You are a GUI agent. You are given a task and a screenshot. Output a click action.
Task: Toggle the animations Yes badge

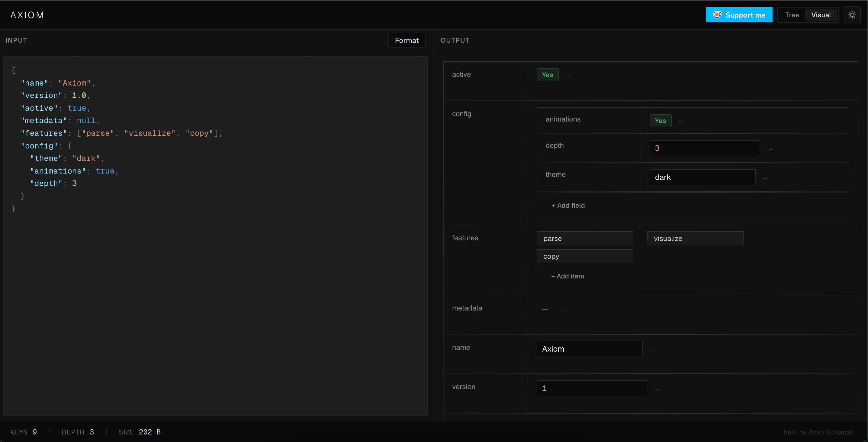point(661,120)
